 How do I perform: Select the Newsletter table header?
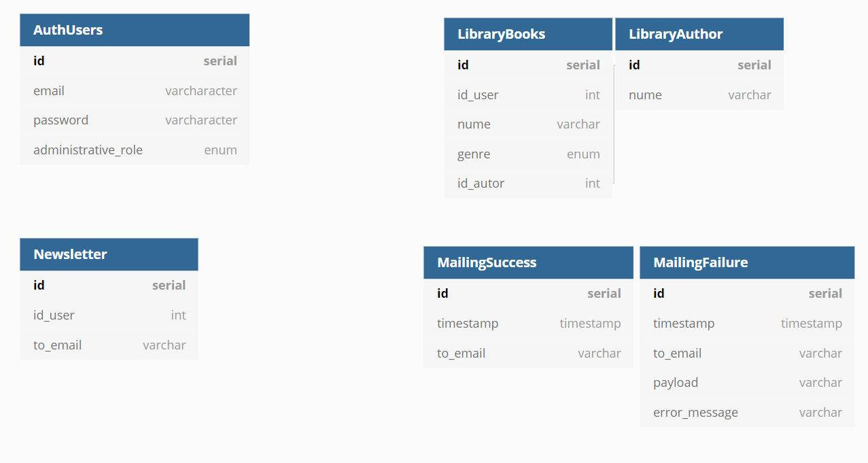[109, 254]
